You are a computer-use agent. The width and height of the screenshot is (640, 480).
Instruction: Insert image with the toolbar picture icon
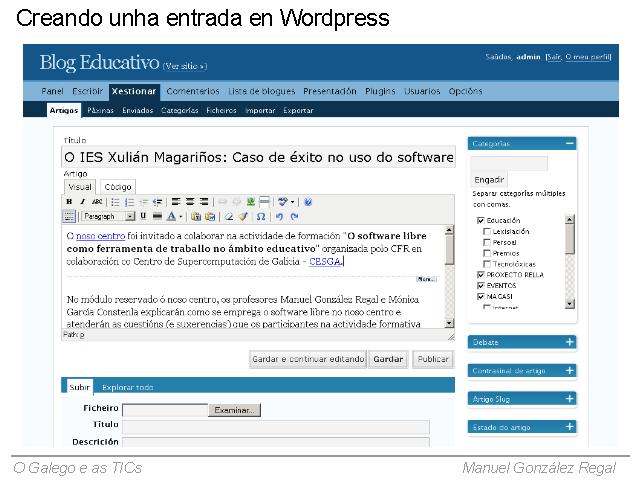tap(251, 201)
